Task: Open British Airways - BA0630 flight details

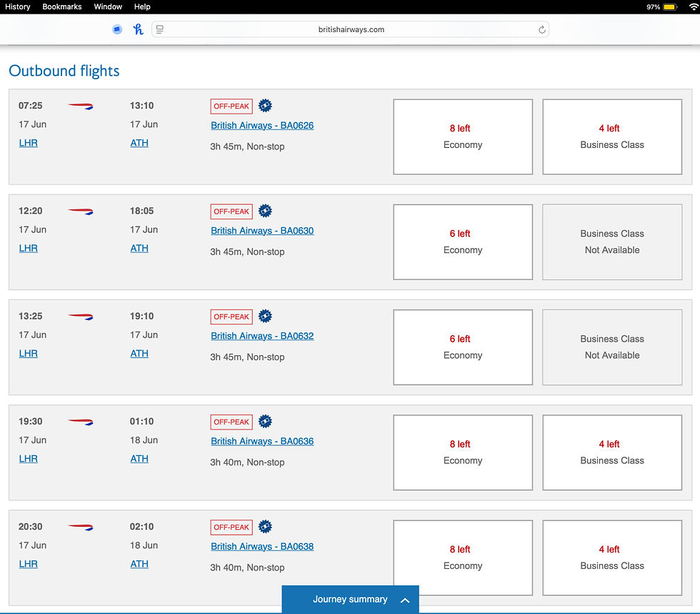Action: [262, 231]
